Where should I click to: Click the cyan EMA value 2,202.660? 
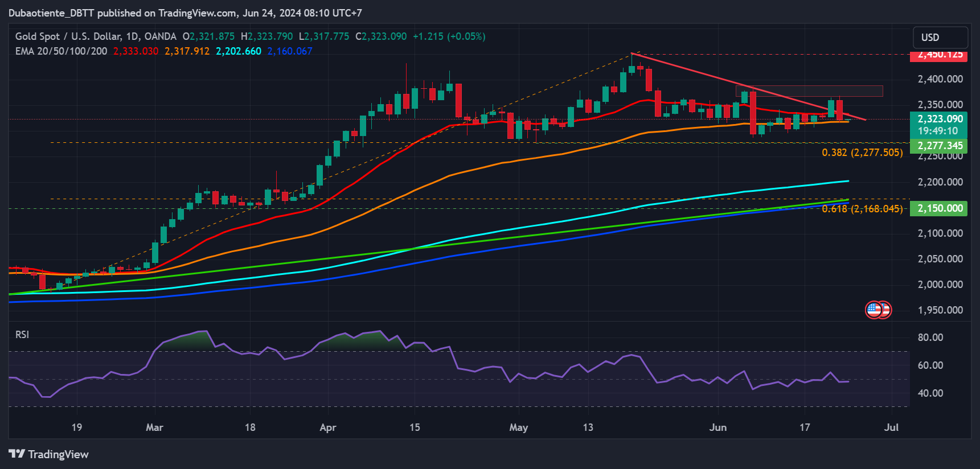[x=239, y=51]
